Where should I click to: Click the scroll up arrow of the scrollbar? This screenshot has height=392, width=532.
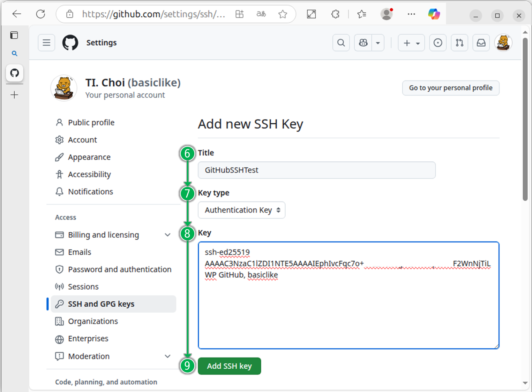tap(525, 32)
